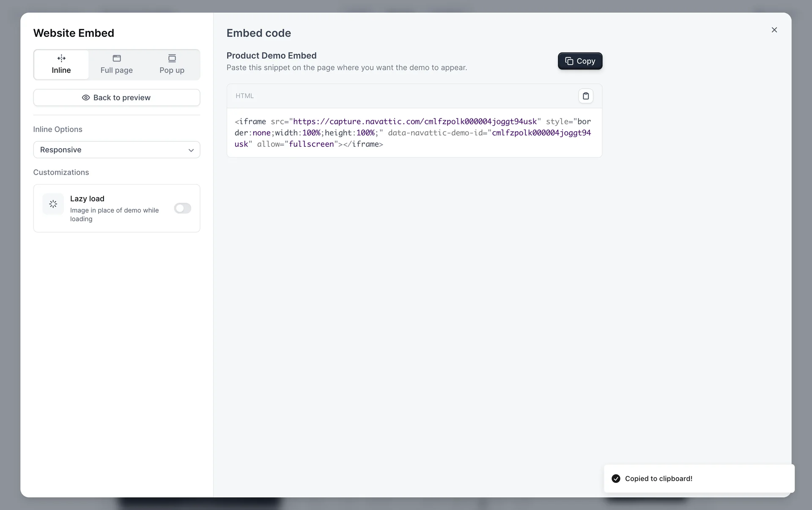Switch to the Full page tab

117,70
